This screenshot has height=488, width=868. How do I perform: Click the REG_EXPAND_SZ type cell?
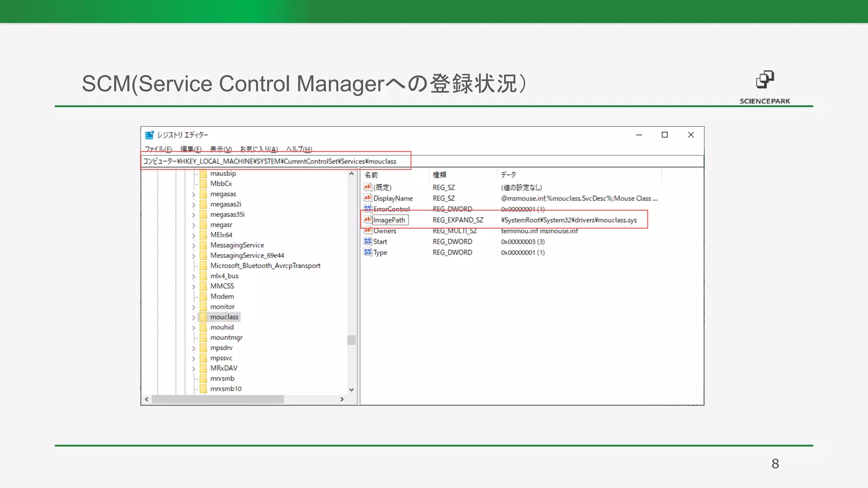(458, 220)
